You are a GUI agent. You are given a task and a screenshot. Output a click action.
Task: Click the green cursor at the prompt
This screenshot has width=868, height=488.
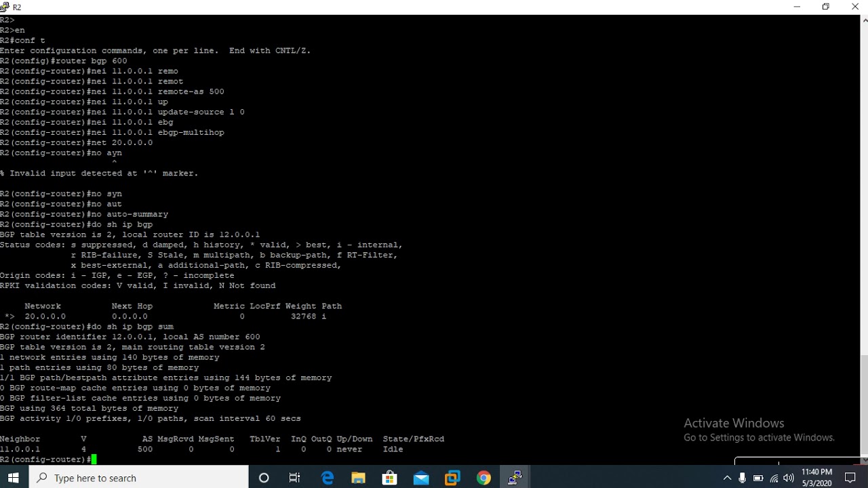tap(94, 460)
